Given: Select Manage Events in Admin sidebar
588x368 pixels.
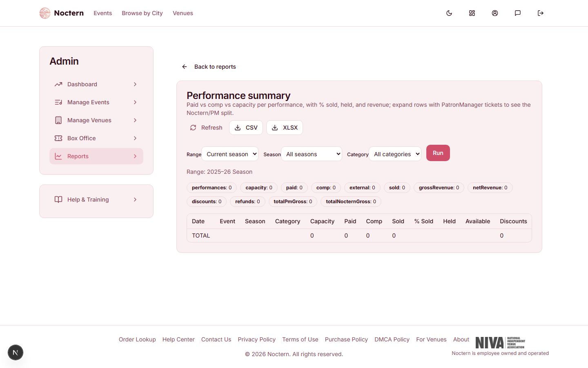Looking at the screenshot, I should (96, 102).
